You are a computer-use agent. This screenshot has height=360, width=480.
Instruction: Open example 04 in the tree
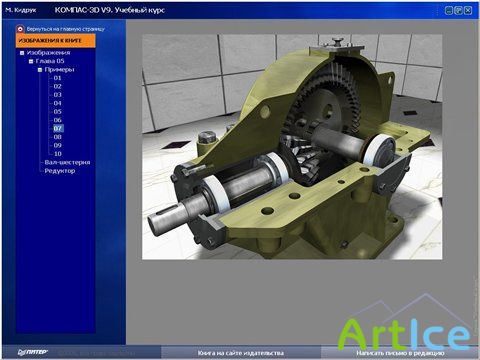tap(58, 103)
